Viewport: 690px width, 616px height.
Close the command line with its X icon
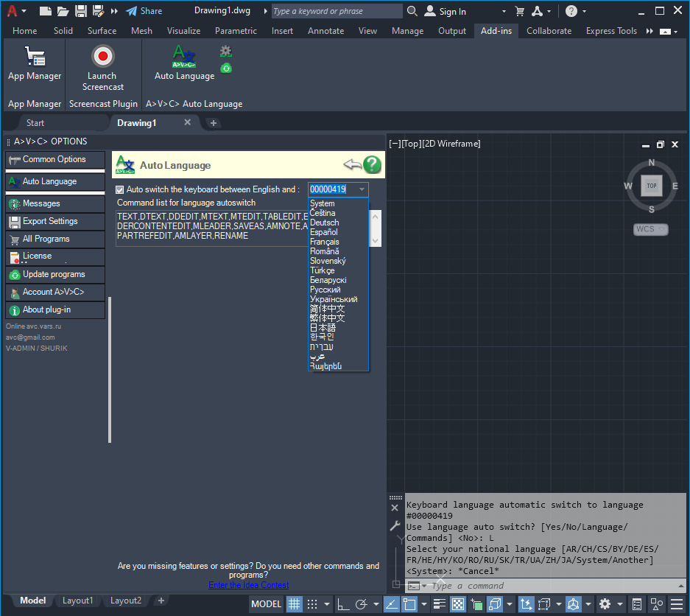[395, 508]
